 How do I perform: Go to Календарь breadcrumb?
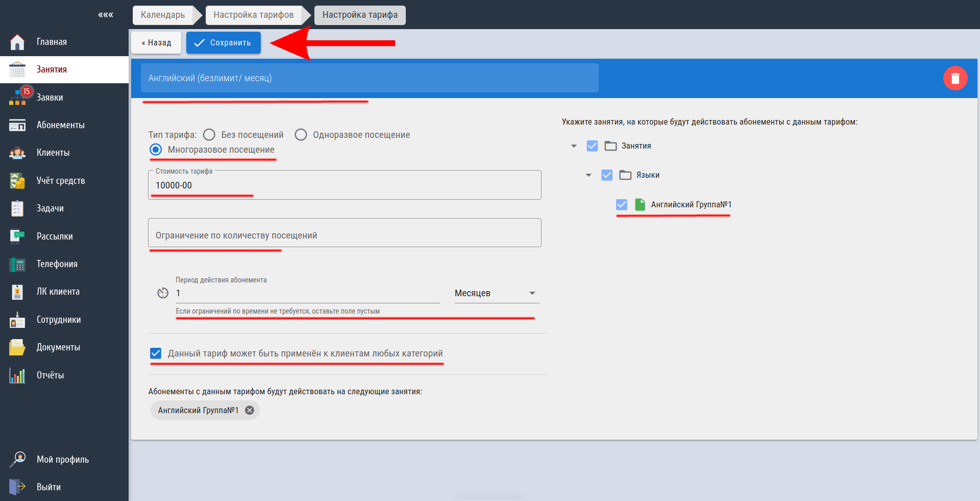click(x=163, y=15)
